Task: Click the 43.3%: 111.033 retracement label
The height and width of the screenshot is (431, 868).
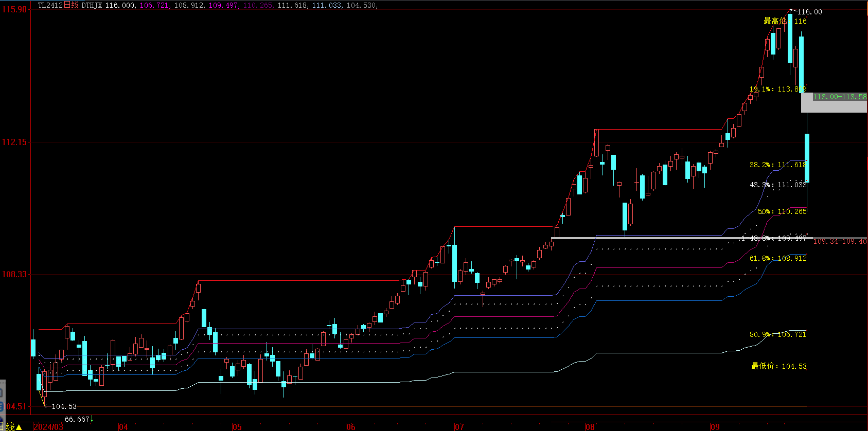Action: 778,185
